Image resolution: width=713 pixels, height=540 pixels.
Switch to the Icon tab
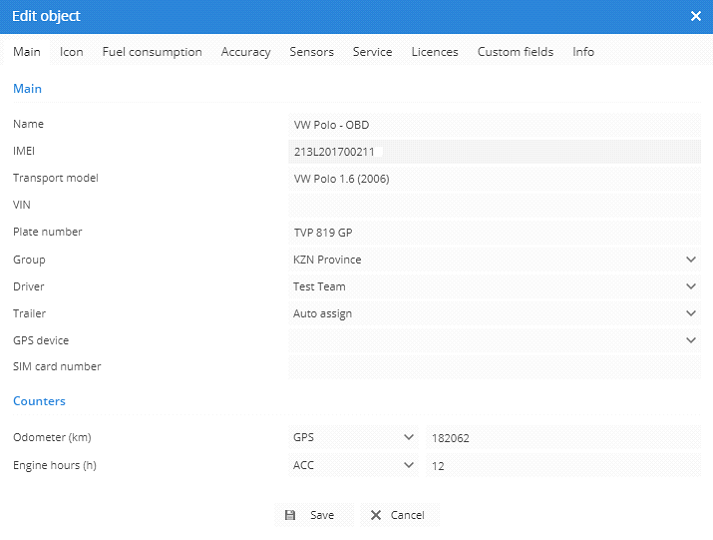click(x=71, y=52)
